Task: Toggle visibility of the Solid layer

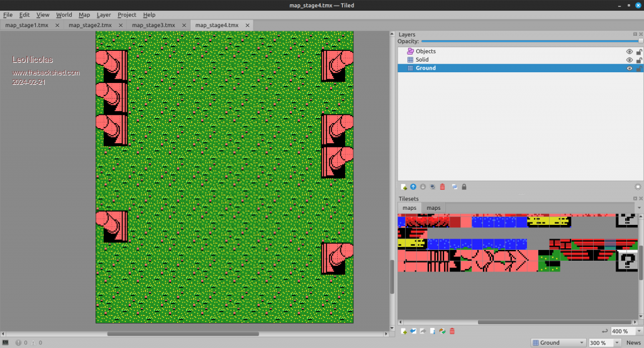Action: click(x=629, y=60)
